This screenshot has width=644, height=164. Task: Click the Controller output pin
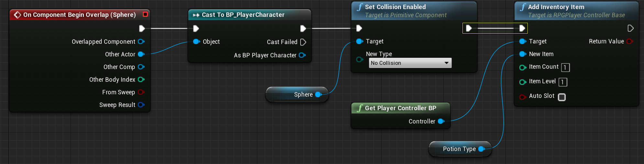point(441,121)
